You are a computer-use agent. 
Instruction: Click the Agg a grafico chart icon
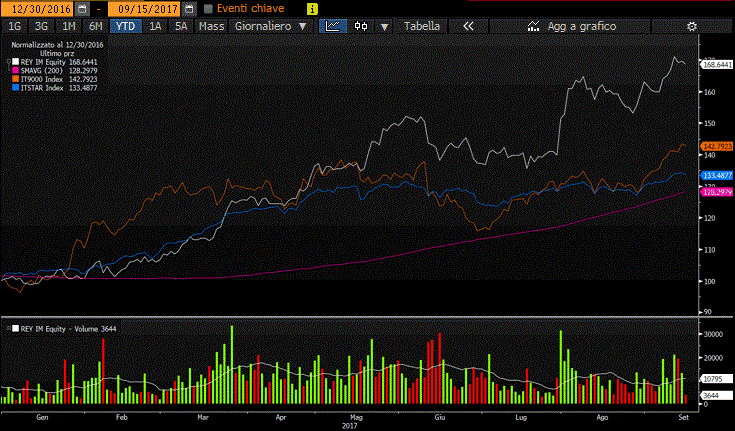533,26
